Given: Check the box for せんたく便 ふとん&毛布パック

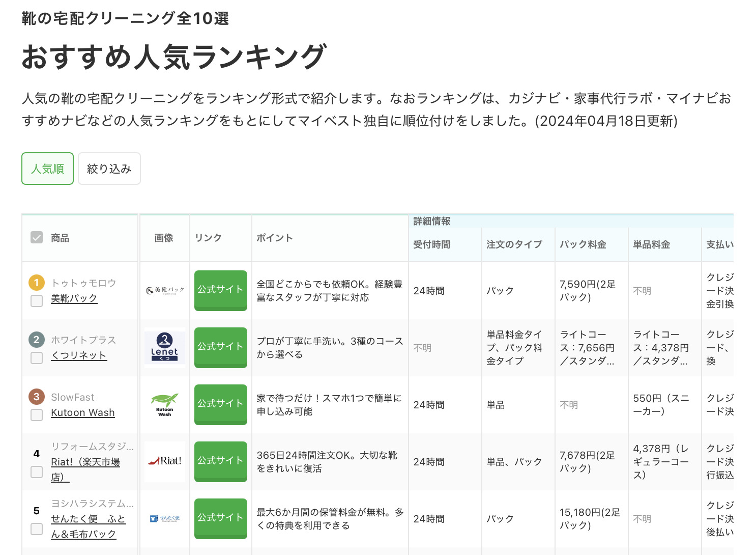Looking at the screenshot, I should [37, 529].
